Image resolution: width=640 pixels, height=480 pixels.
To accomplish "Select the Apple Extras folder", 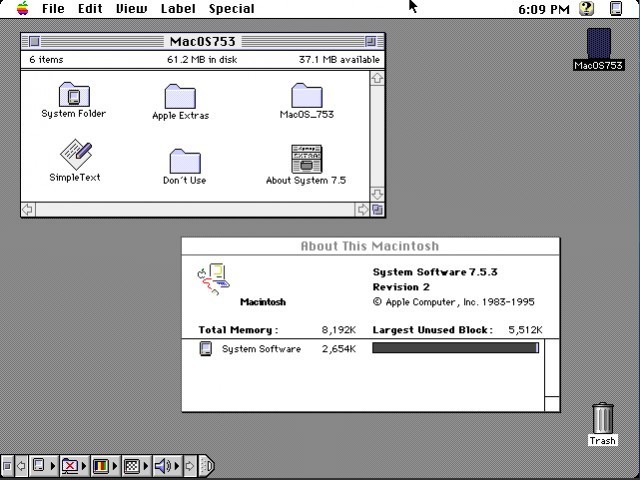I will [180, 96].
